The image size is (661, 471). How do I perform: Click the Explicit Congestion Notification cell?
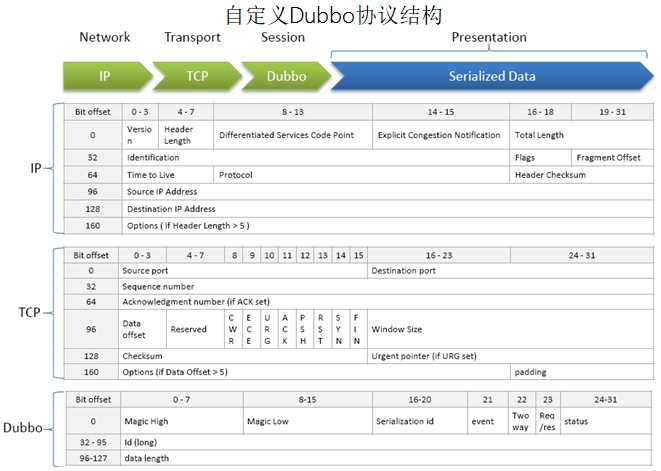point(441,135)
